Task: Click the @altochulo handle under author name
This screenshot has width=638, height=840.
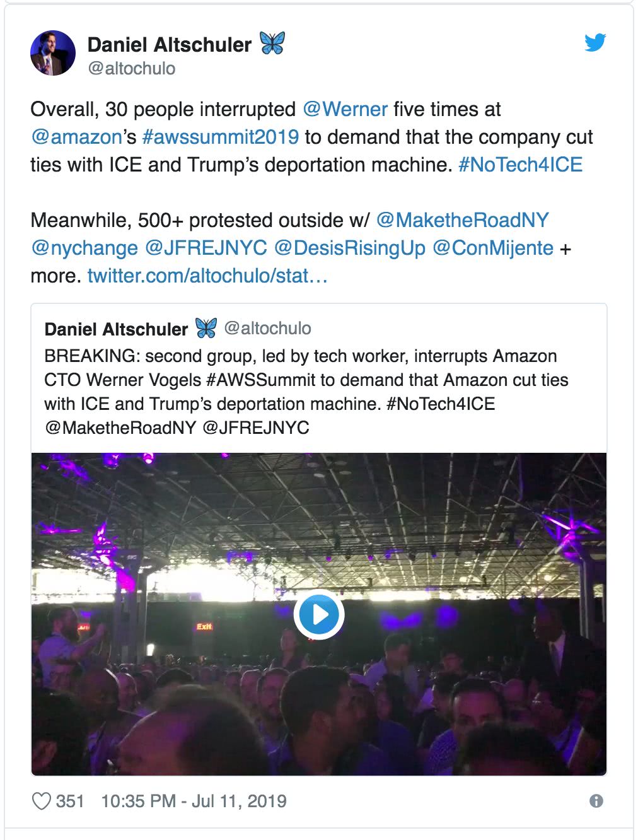Action: 131,68
